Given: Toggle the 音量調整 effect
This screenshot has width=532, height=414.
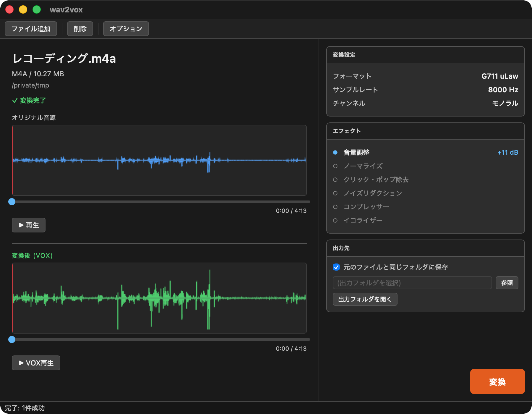Looking at the screenshot, I should (335, 152).
